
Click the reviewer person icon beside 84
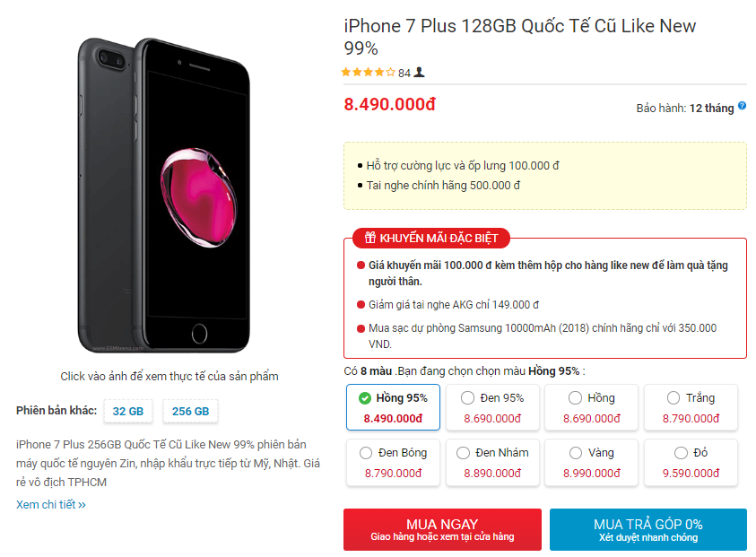click(420, 73)
